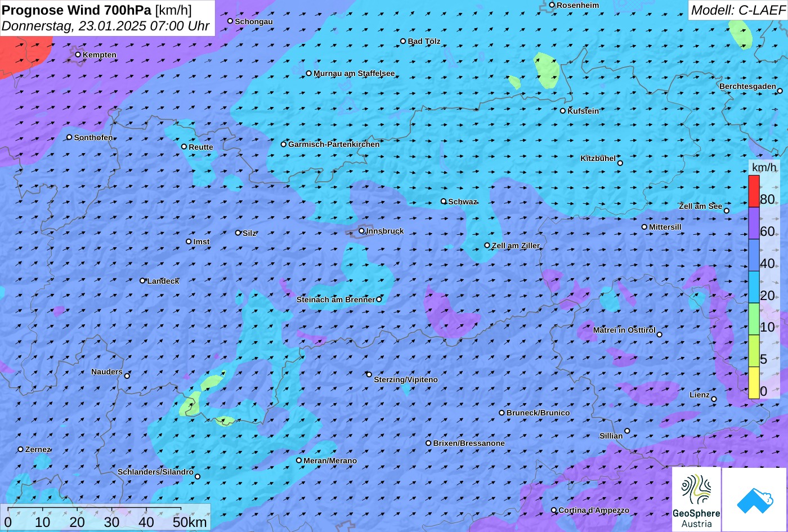The image size is (788, 532).
Task: Select the red 80 km/h legend swatch
Action: (x=754, y=191)
